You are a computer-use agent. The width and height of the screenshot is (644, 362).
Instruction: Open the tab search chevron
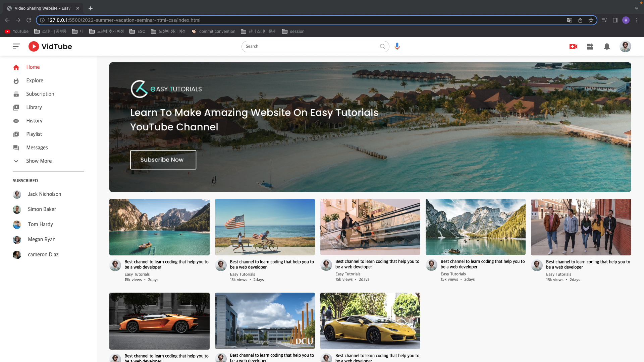636,8
